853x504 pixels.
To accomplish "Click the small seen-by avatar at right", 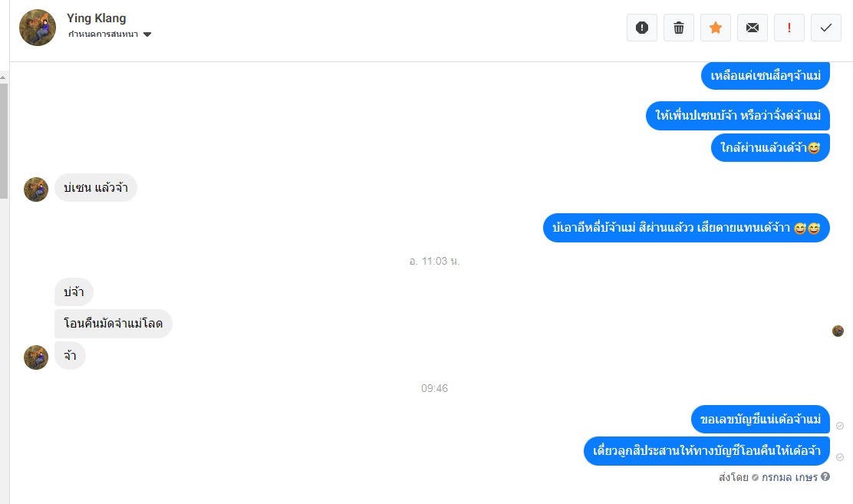I will 838,331.
